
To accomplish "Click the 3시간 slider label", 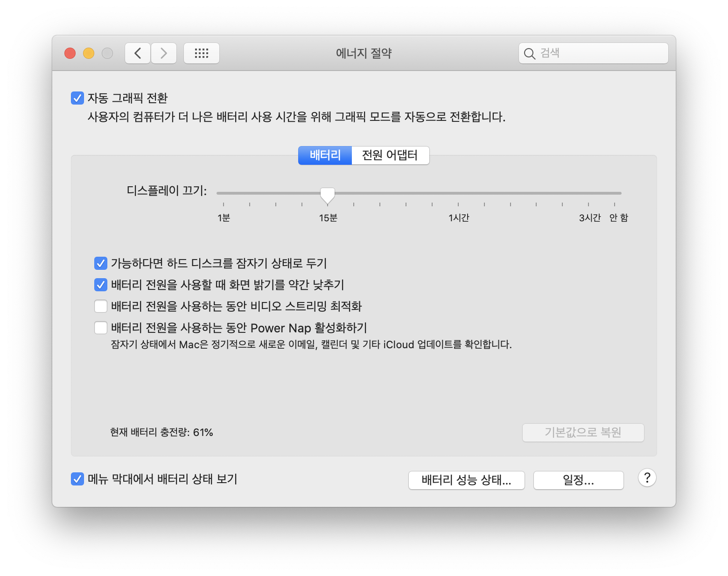I will point(590,218).
